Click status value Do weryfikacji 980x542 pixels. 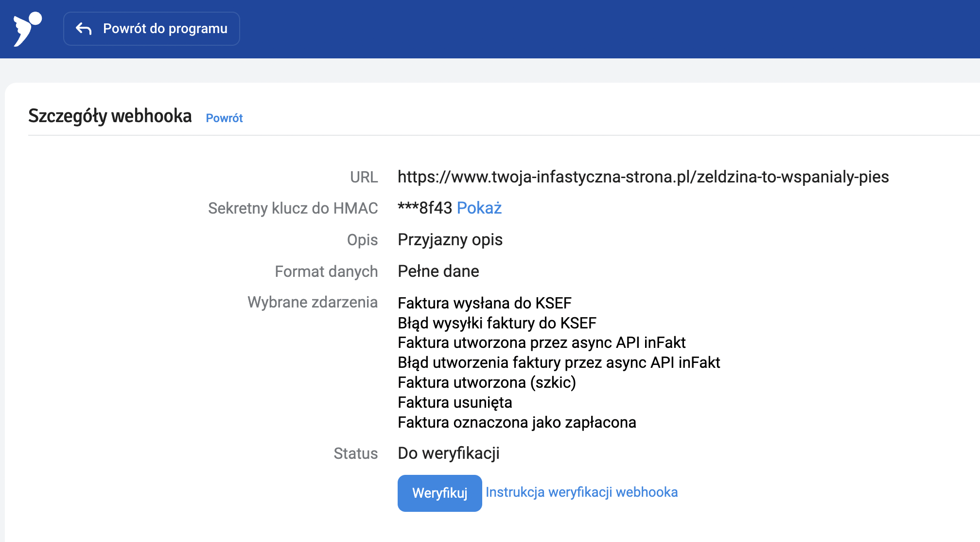point(449,453)
